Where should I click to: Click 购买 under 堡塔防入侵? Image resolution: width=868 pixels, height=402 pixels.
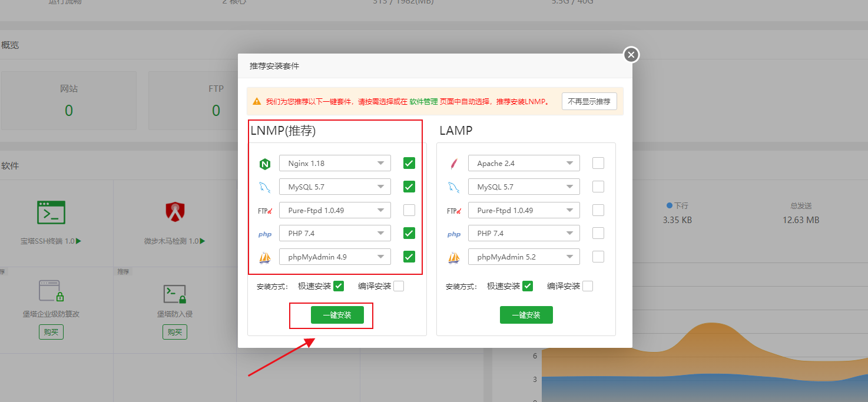point(175,332)
